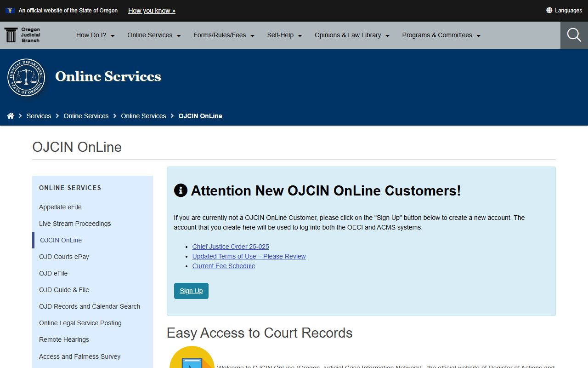Select Appellate eFile in the sidebar

[x=60, y=207]
